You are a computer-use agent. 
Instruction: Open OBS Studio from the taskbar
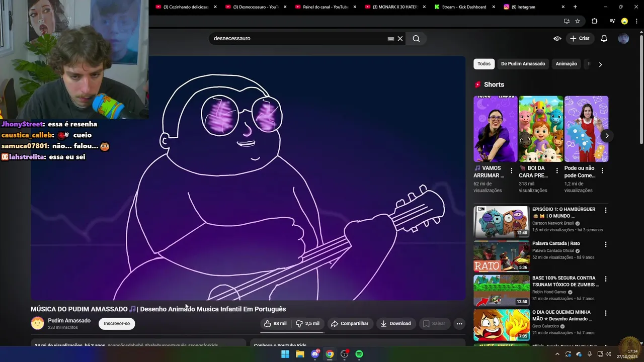[345, 354]
